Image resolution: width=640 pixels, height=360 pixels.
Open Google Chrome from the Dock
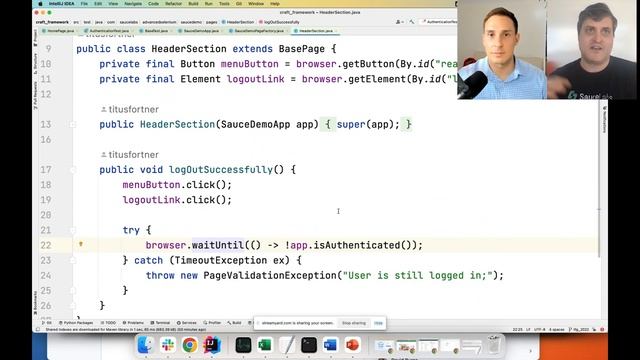pos(189,345)
